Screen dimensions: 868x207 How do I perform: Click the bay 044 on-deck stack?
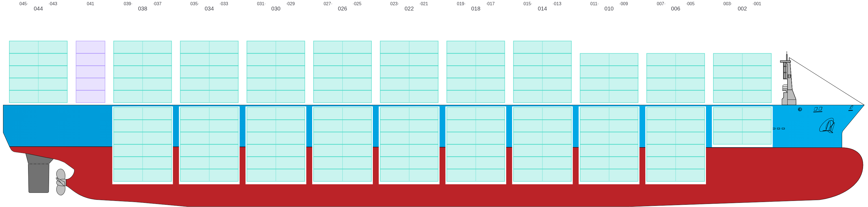coord(38,72)
